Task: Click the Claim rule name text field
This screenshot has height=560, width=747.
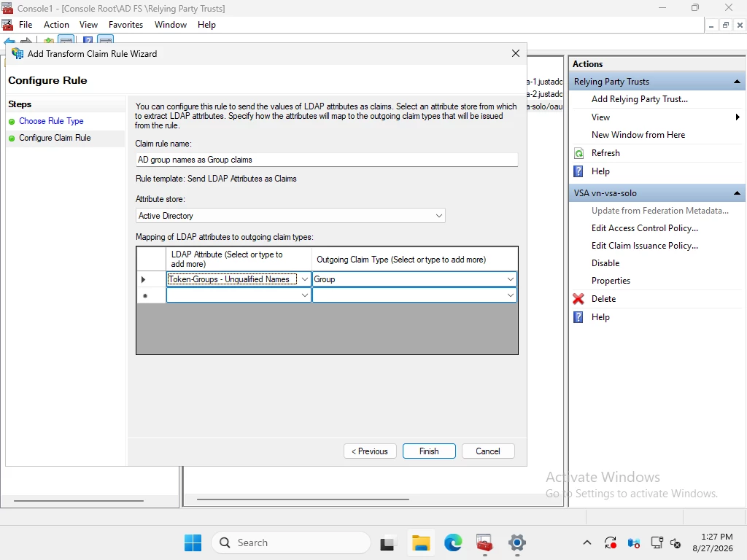Action: [327, 160]
